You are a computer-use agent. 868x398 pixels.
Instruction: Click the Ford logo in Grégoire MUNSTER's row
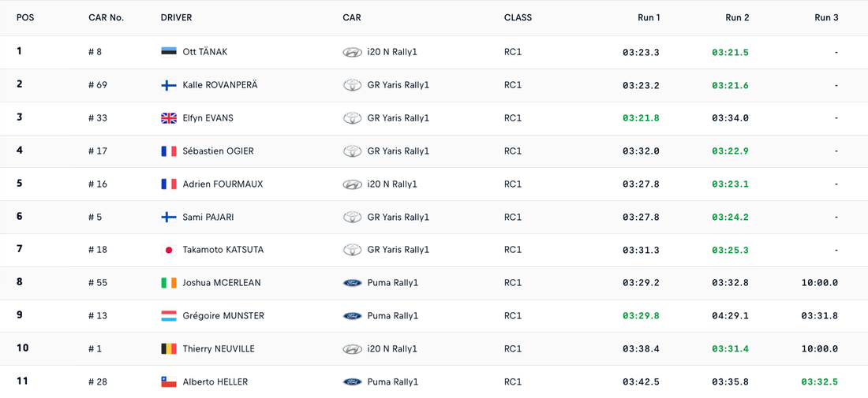(x=352, y=316)
